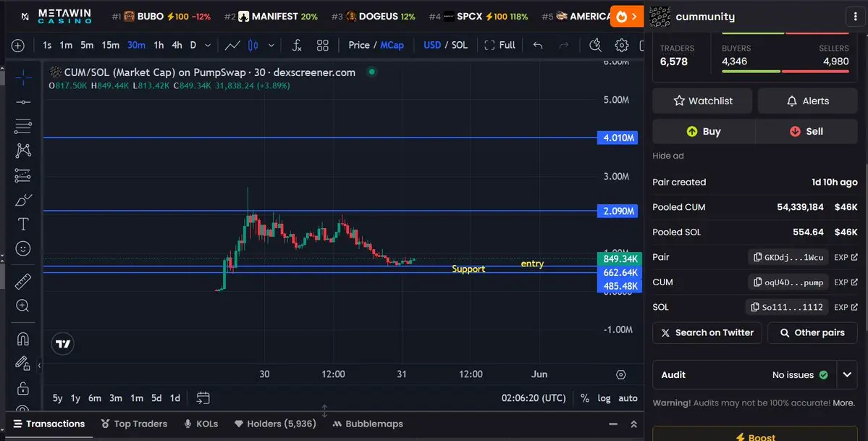Copy the SOL address So111...1112
The height and width of the screenshot is (441, 868).
pos(787,307)
